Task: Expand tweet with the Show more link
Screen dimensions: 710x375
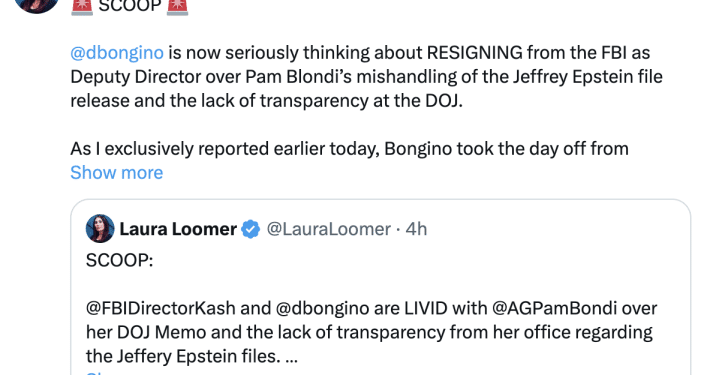Action: click(117, 173)
